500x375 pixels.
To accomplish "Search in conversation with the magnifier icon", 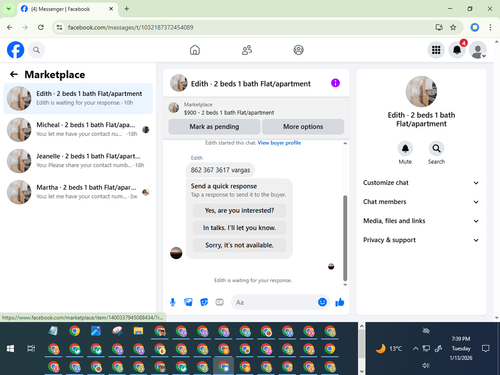I will [436, 149].
